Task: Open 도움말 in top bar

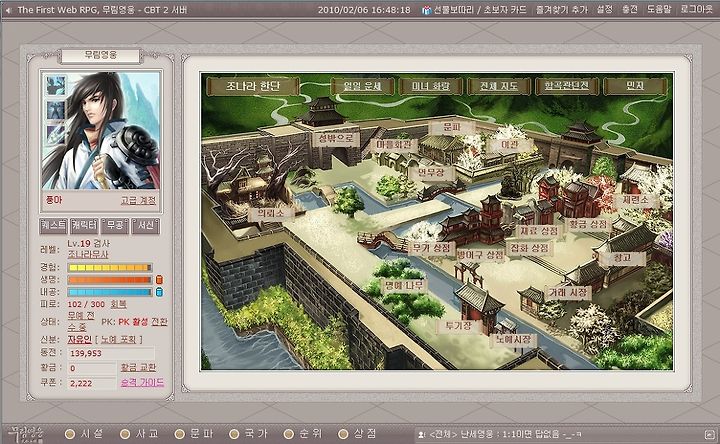Action: point(659,10)
